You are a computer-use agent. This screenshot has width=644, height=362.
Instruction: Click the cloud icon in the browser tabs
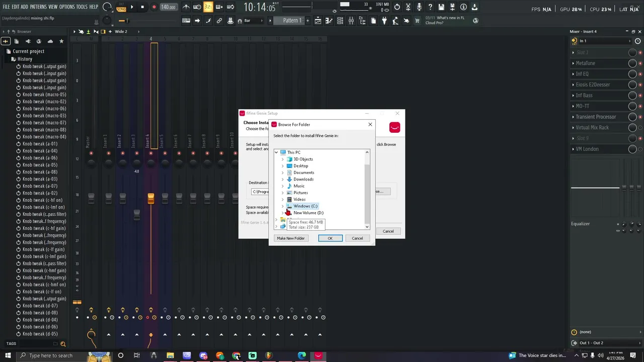click(x=50, y=41)
